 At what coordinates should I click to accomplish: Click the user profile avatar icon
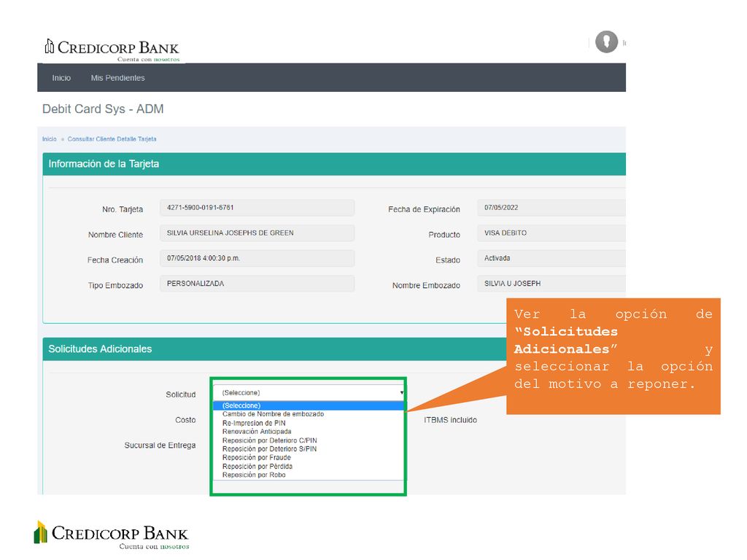606,42
